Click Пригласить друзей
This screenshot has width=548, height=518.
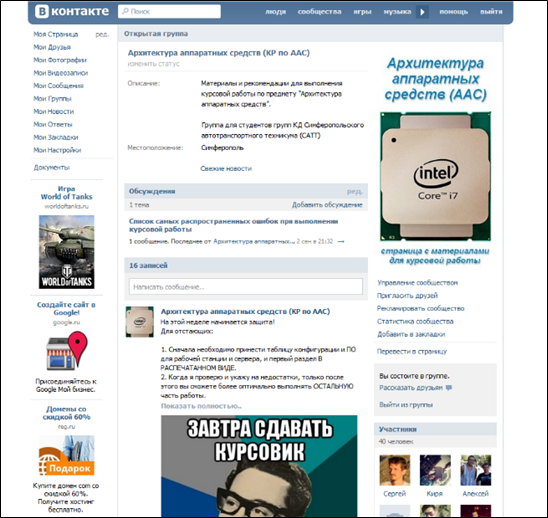(x=407, y=296)
